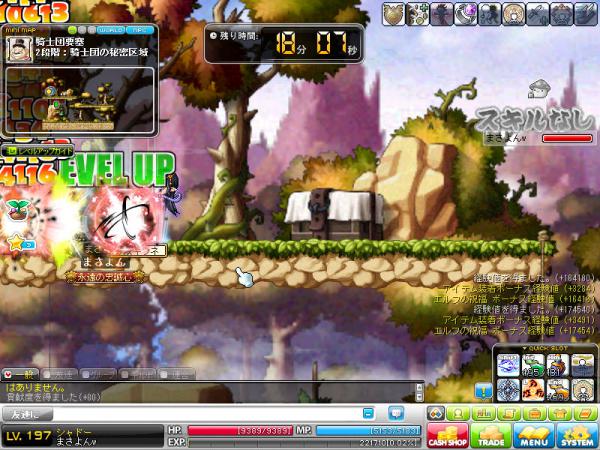
Task: Use the top-right quick slot skill
Action: tap(582, 365)
